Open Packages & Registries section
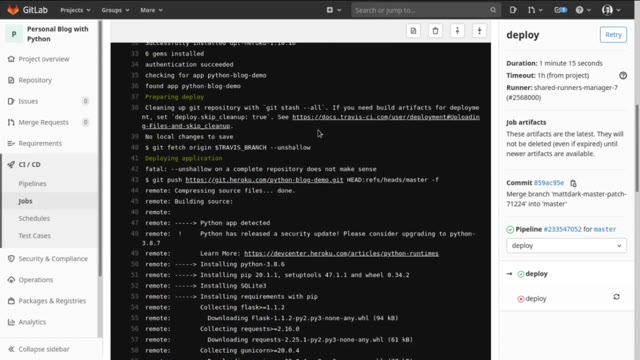Image resolution: width=640 pixels, height=360 pixels. click(52, 301)
